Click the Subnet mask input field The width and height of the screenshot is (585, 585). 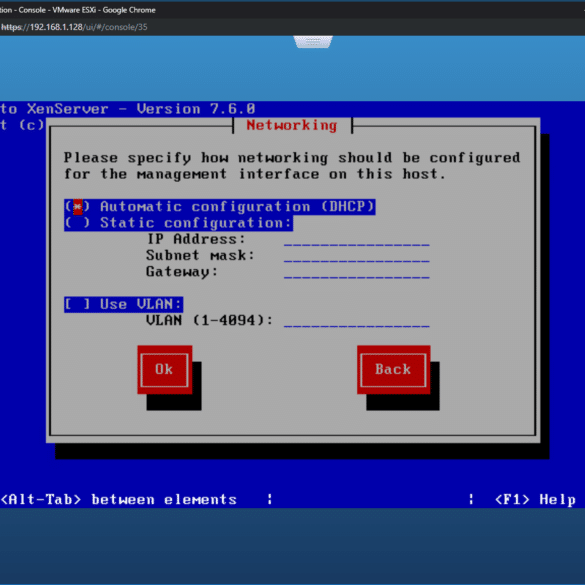[x=357, y=256]
